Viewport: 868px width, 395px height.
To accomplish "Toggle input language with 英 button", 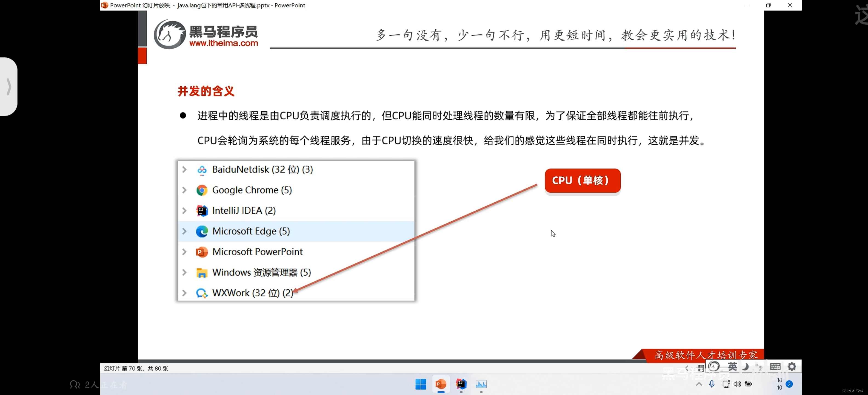I will [x=733, y=366].
